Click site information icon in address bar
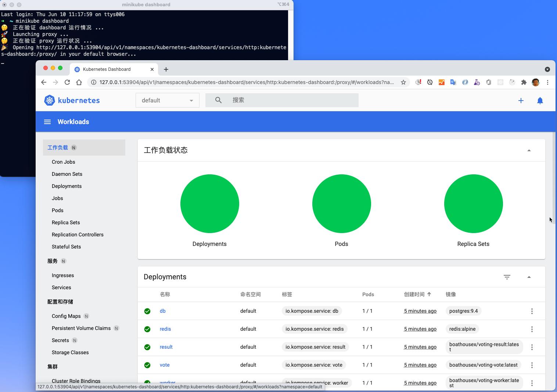The image size is (557, 392). 94,82
